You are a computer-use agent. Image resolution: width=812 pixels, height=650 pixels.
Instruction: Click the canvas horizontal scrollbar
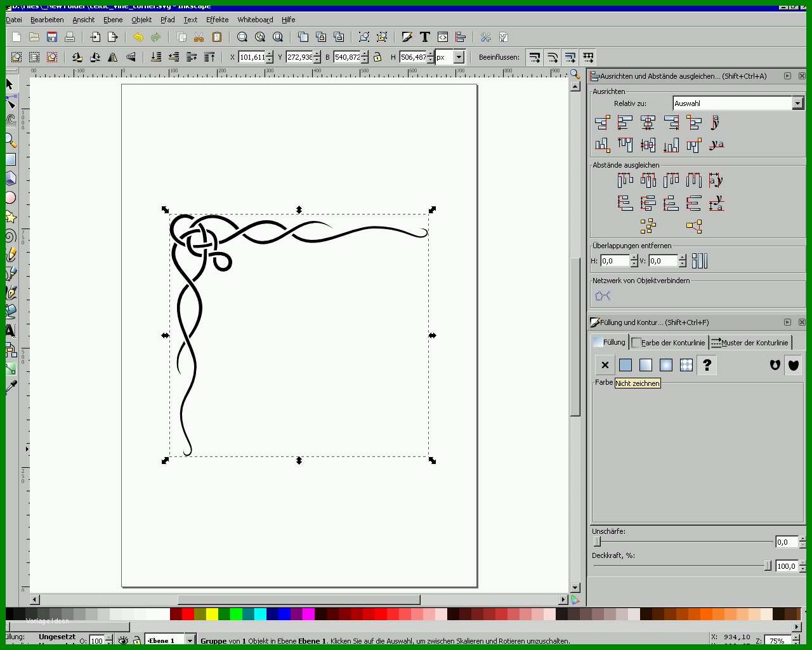click(299, 599)
